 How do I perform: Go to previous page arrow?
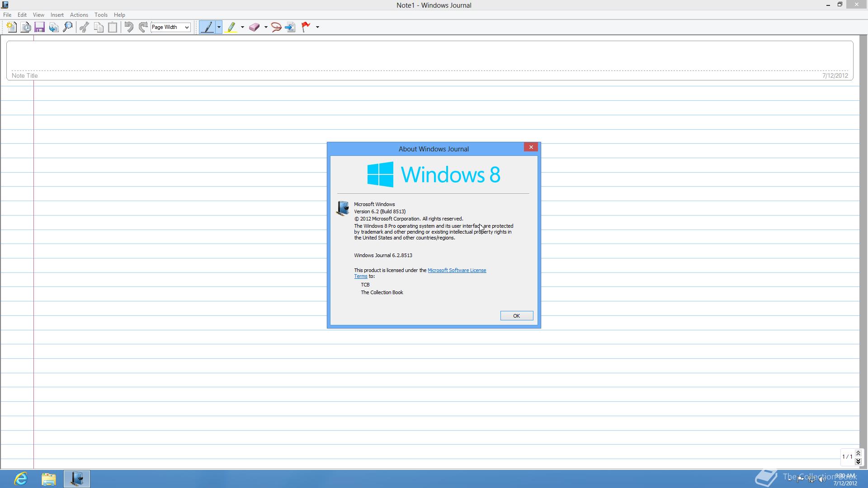point(858,453)
